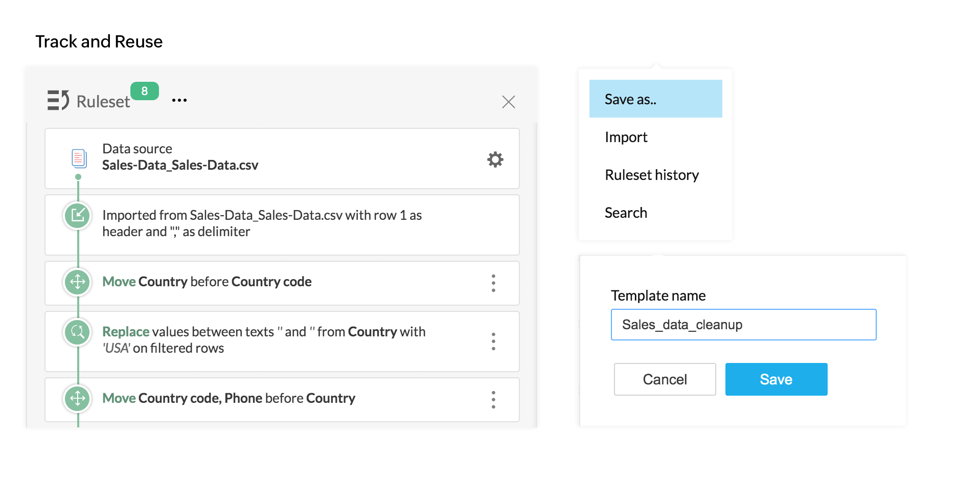The width and height of the screenshot is (980, 479).
Task: Select the 'Replace values between texts' rule text
Action: pos(264,340)
